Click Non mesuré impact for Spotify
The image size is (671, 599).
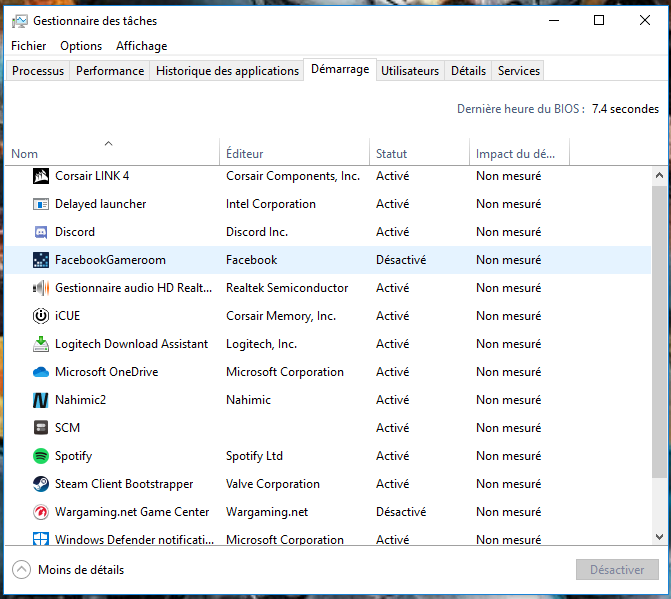click(x=508, y=456)
